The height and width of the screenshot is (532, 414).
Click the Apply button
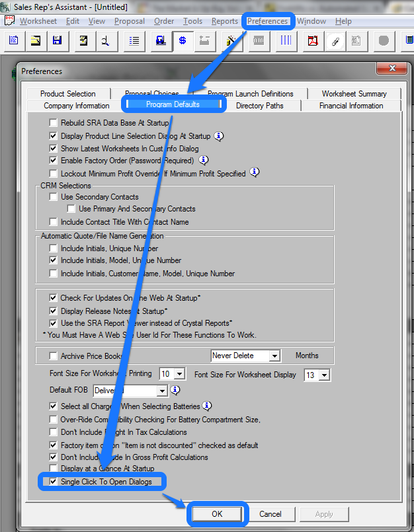[x=324, y=514]
